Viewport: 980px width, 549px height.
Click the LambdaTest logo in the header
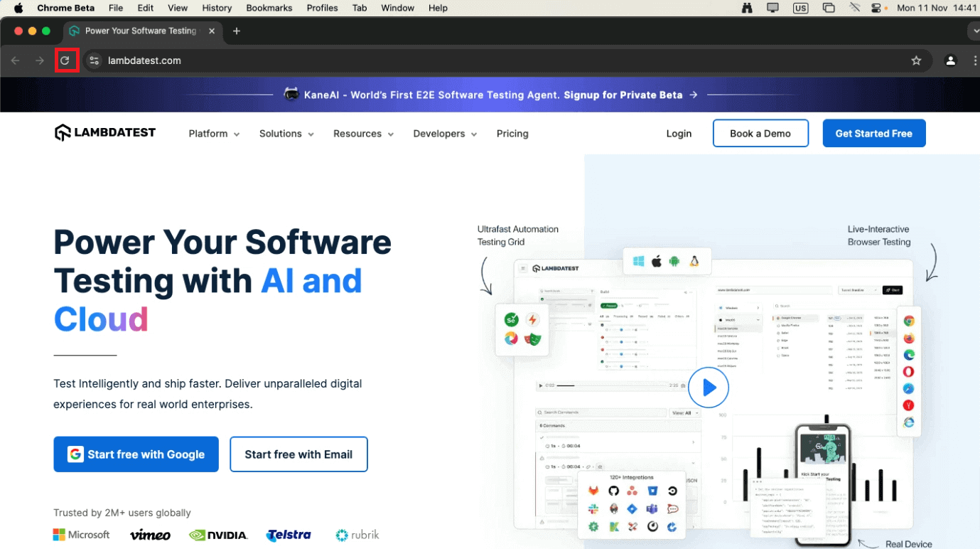[x=105, y=133]
